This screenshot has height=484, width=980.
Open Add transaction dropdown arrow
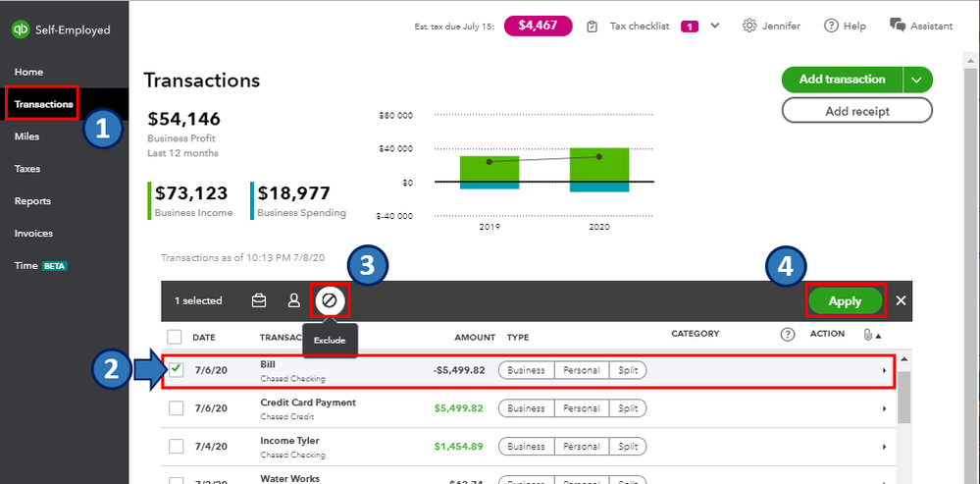(x=917, y=80)
